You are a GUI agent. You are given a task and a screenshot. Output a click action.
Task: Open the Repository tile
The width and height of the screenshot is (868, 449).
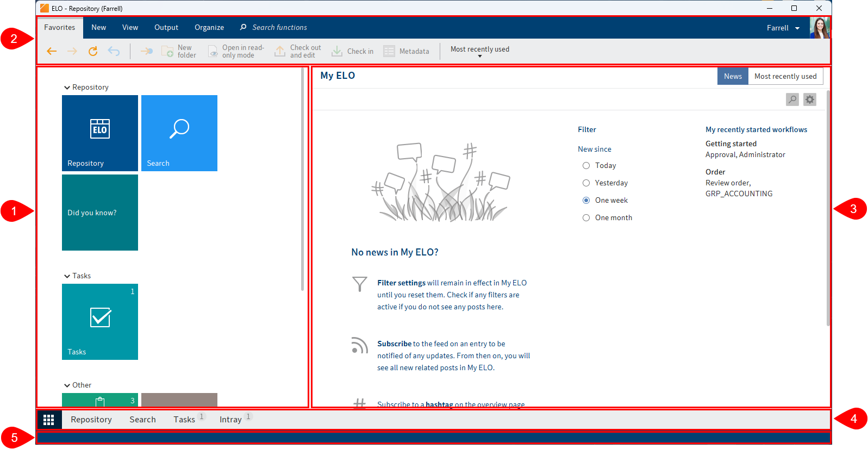tap(100, 133)
